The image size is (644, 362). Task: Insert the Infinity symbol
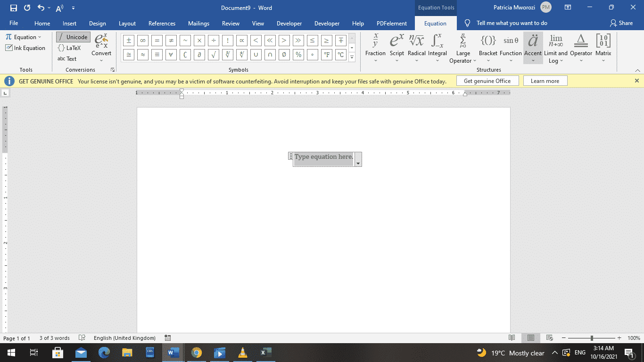pos(142,40)
